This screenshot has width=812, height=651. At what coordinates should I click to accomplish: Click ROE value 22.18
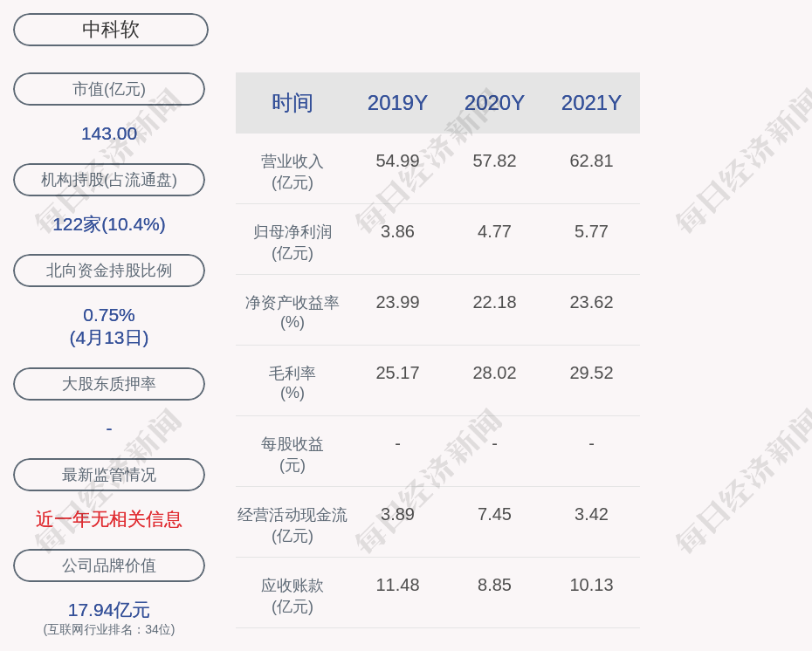494,302
